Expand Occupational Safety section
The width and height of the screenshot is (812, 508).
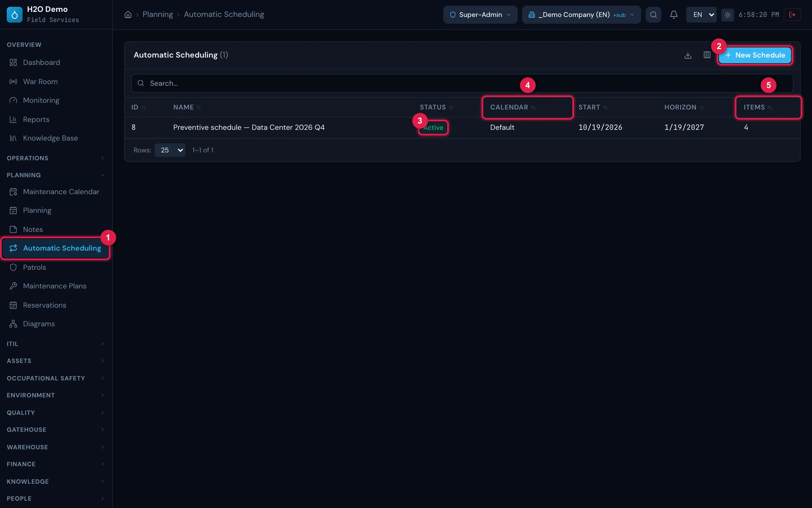tap(56, 378)
